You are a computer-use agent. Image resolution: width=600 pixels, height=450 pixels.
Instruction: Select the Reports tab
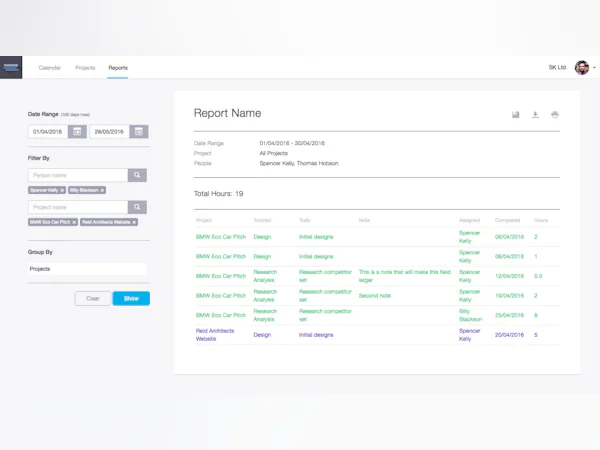118,68
